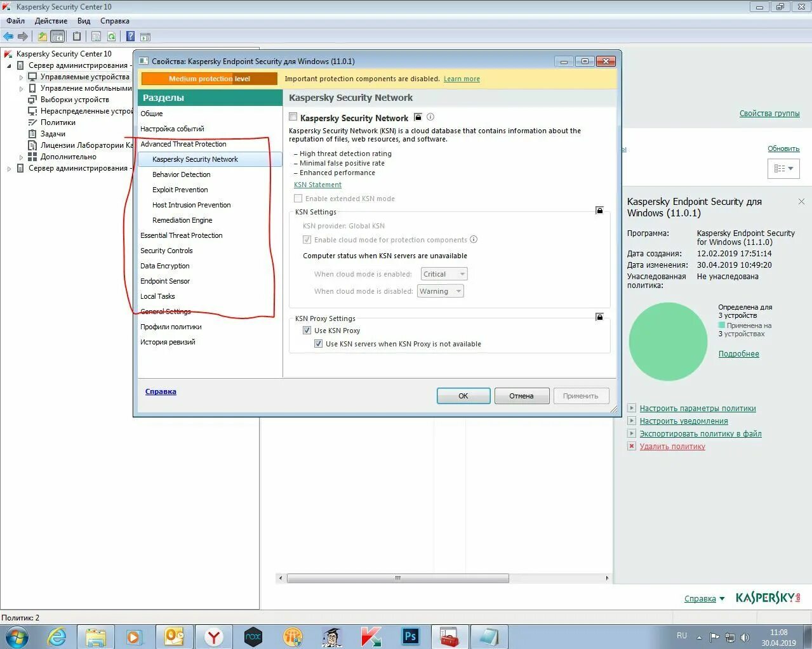Viewport: 812px width, 649px height.
Task: Enable the Kaspersky Security Network checkbox
Action: point(293,117)
